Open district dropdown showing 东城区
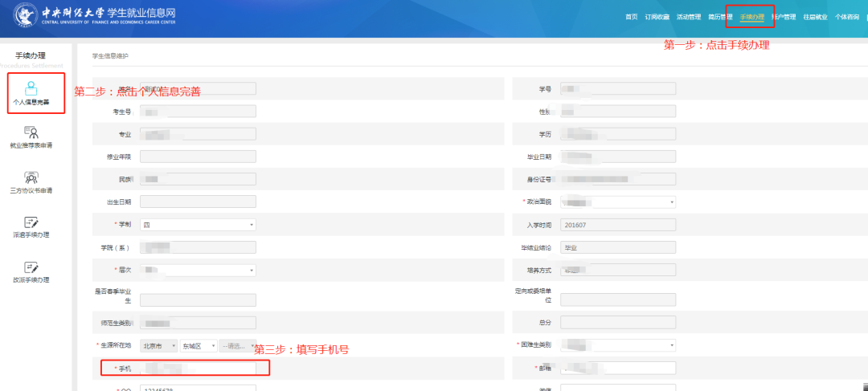The image size is (868, 391). click(198, 345)
